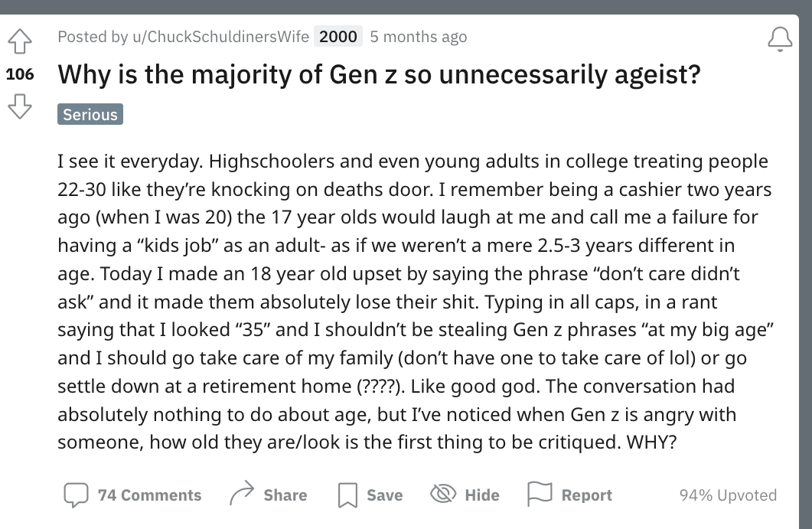Click the 2000 user flair badge
The height and width of the screenshot is (529, 812).
pos(338,37)
